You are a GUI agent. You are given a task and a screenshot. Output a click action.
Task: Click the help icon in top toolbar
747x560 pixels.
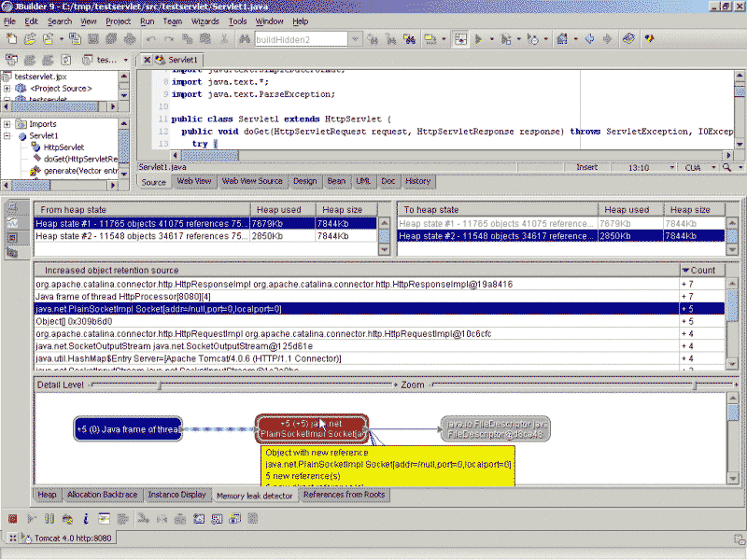click(649, 39)
